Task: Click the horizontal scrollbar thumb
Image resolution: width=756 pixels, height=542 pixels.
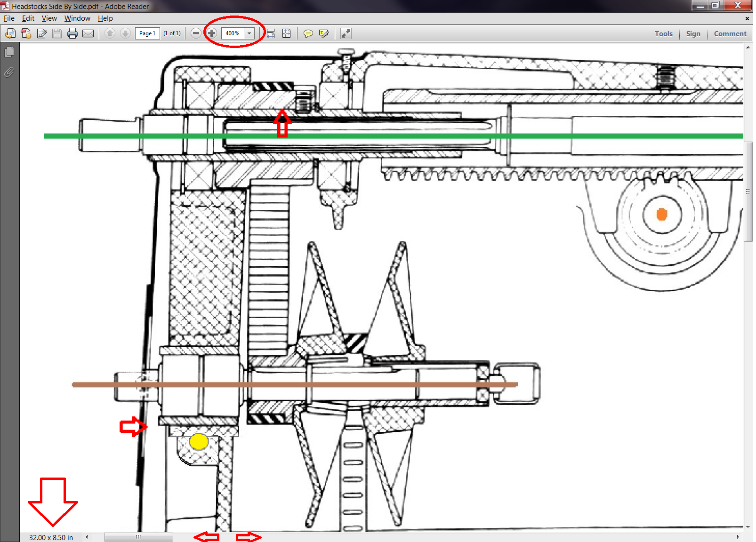Action: point(138,537)
